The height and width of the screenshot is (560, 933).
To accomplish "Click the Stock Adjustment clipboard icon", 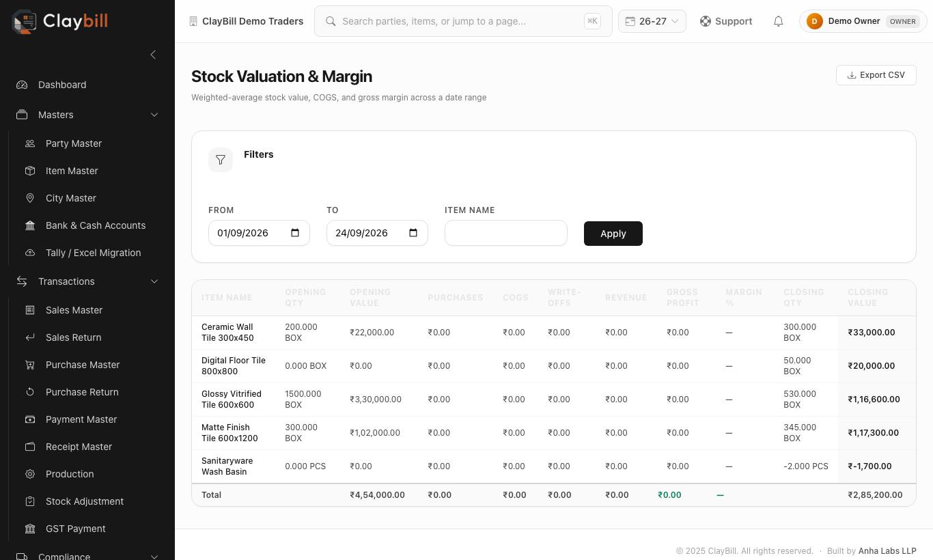I will 30,501.
